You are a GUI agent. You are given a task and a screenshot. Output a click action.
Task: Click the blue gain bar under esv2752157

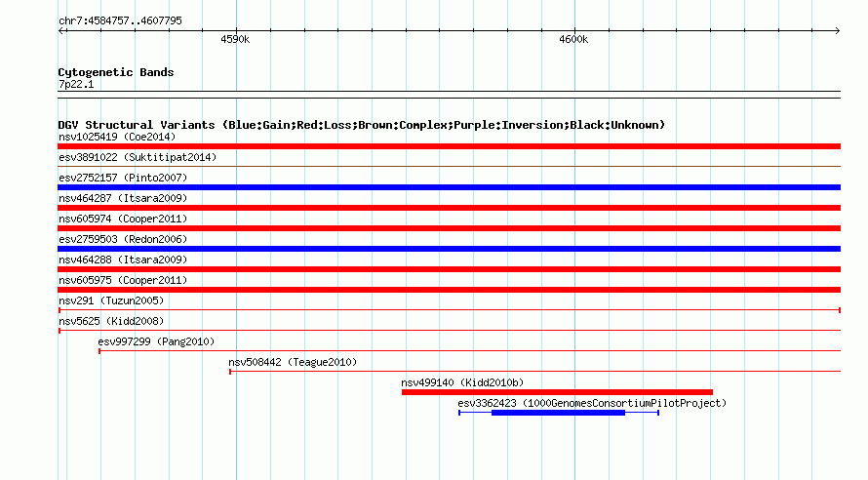(x=449, y=187)
